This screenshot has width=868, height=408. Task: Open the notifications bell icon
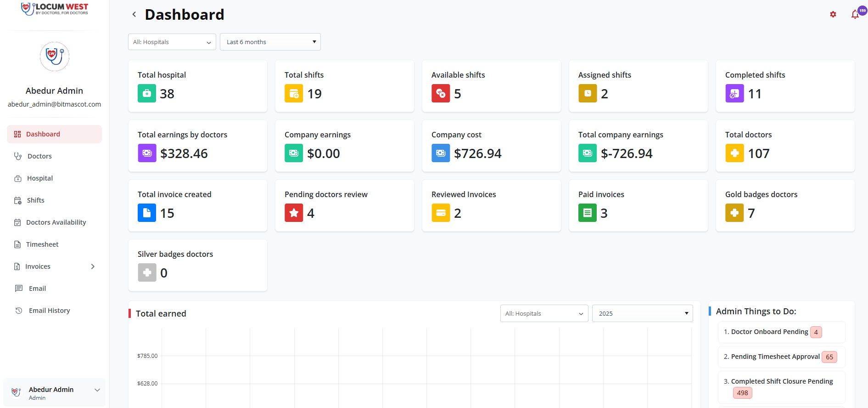(855, 15)
